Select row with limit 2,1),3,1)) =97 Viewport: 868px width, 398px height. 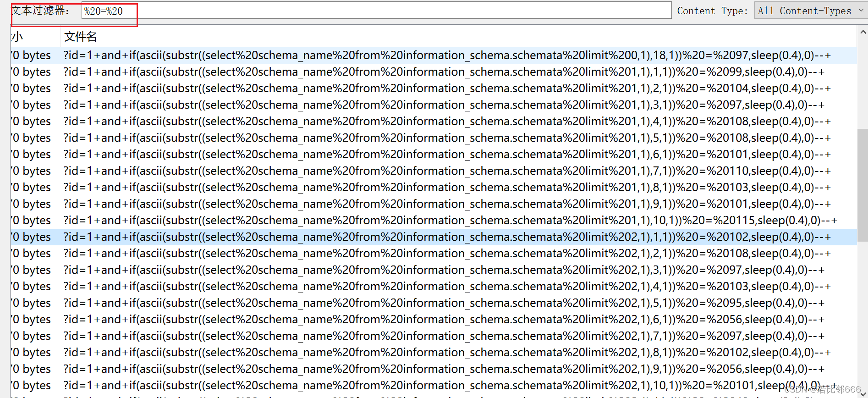pos(434,270)
